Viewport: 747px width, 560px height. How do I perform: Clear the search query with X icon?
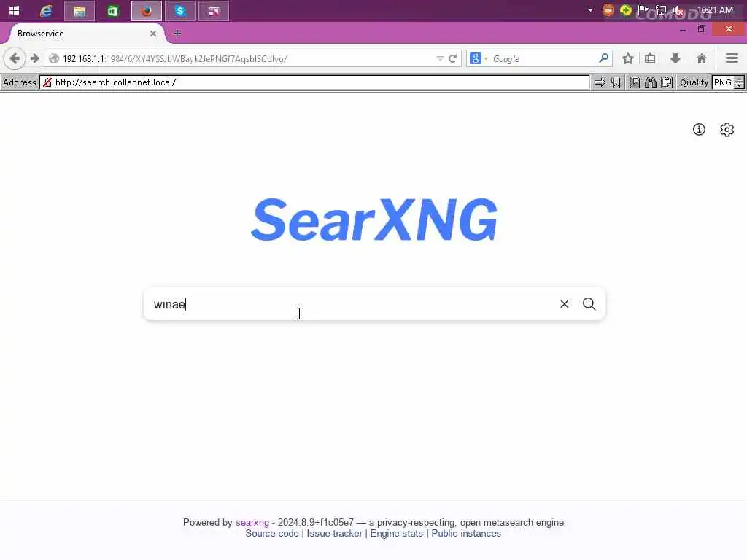[565, 304]
